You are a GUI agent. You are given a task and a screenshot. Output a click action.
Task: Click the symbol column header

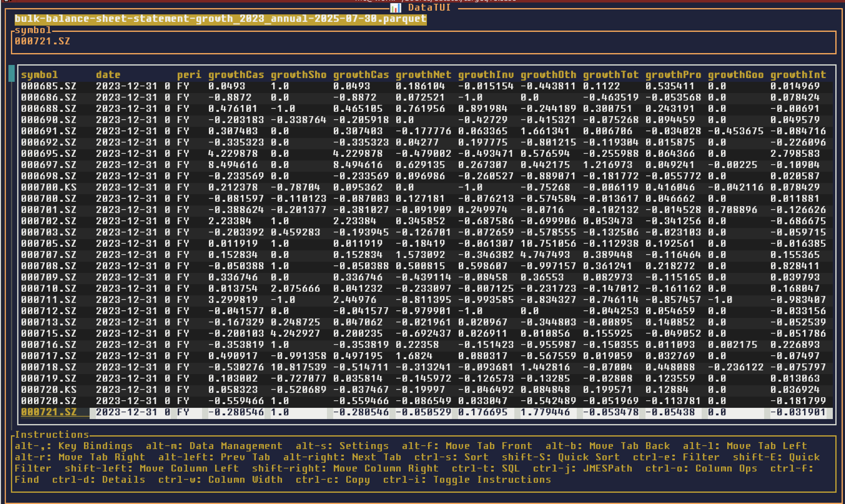coord(39,75)
